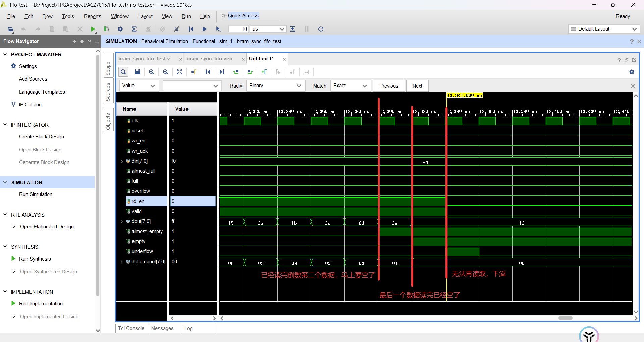Open the Match Exact dropdown
644x342 pixels.
click(x=351, y=85)
